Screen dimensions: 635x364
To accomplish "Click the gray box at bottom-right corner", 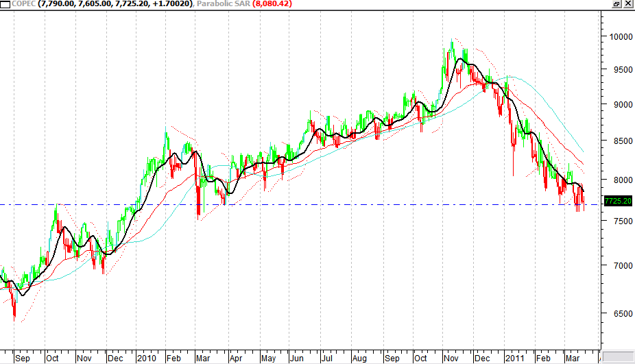I will click(x=618, y=356).
